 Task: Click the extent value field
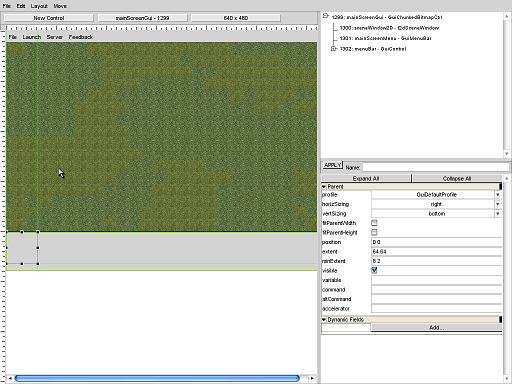tap(436, 251)
